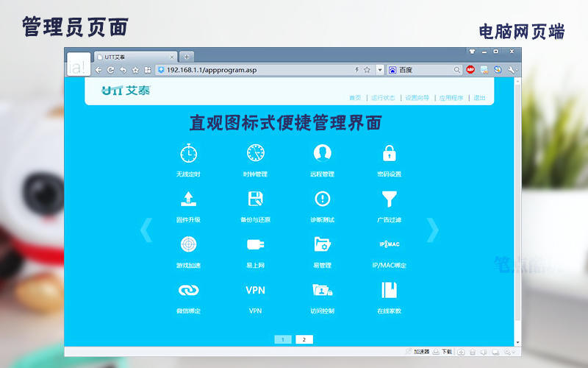Image resolution: width=588 pixels, height=368 pixels.
Task: Switch to page 2 of app icons
Action: [304, 339]
